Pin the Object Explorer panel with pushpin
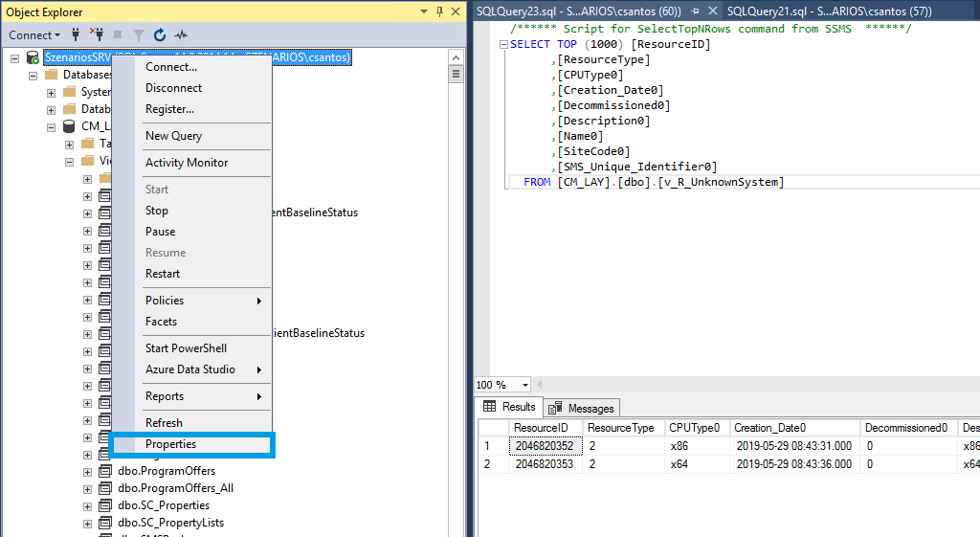Screen dimensions: 980x537 click(x=438, y=12)
